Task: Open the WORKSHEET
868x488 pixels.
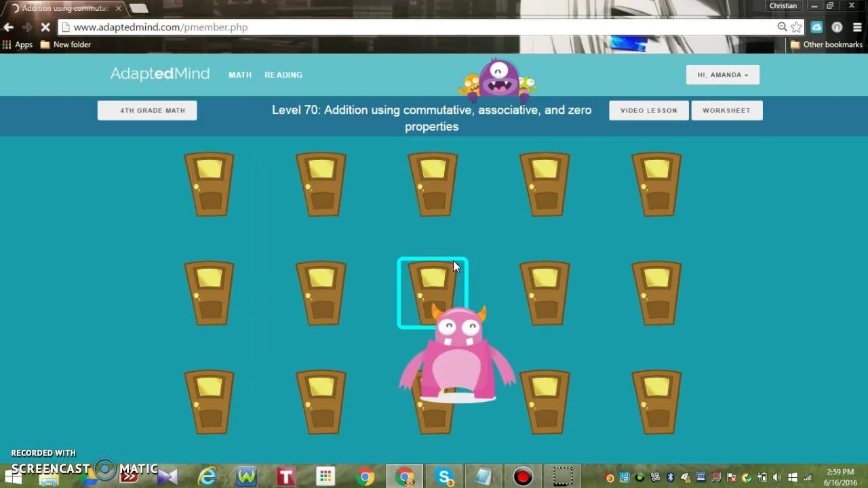Action: (727, 110)
